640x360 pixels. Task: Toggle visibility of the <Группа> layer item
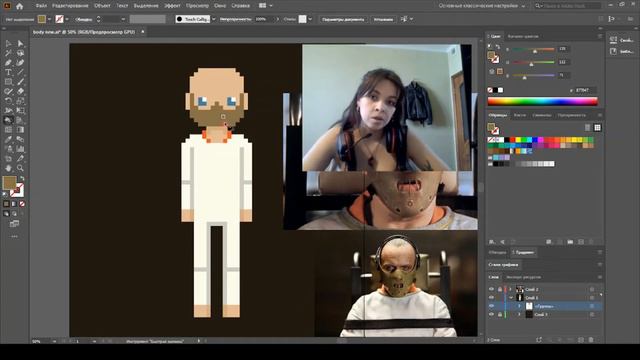(491, 306)
